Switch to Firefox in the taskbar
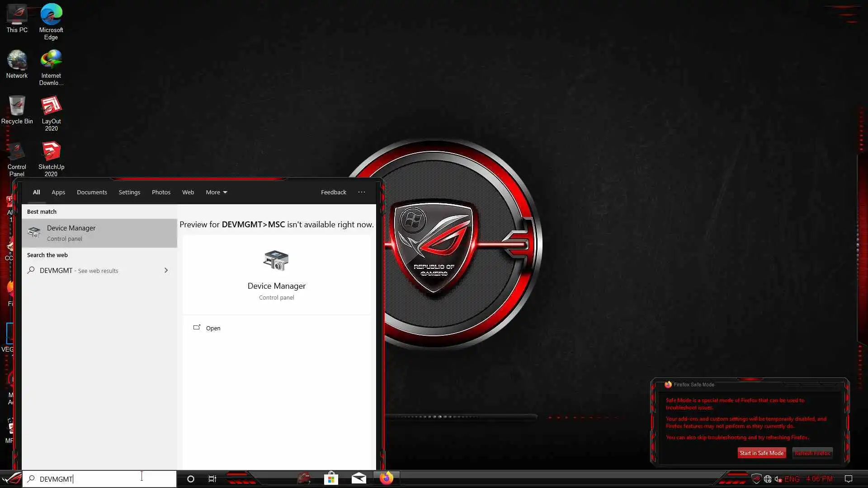 [386, 478]
